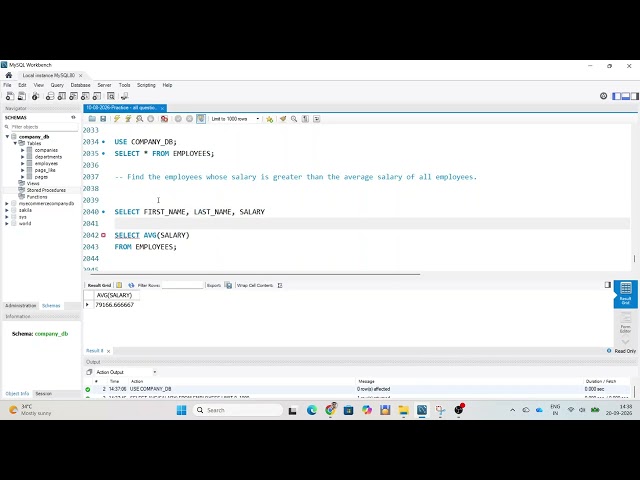Click the create stored procedure icon

tap(85, 96)
